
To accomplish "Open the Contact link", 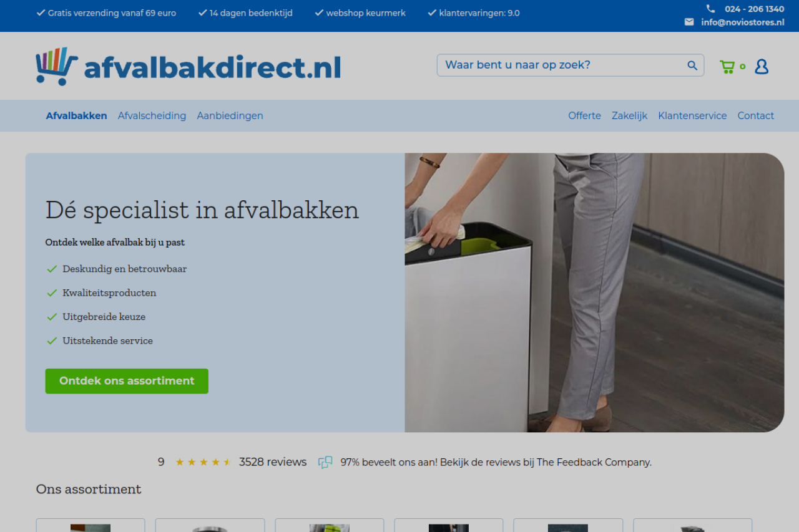I will point(755,115).
